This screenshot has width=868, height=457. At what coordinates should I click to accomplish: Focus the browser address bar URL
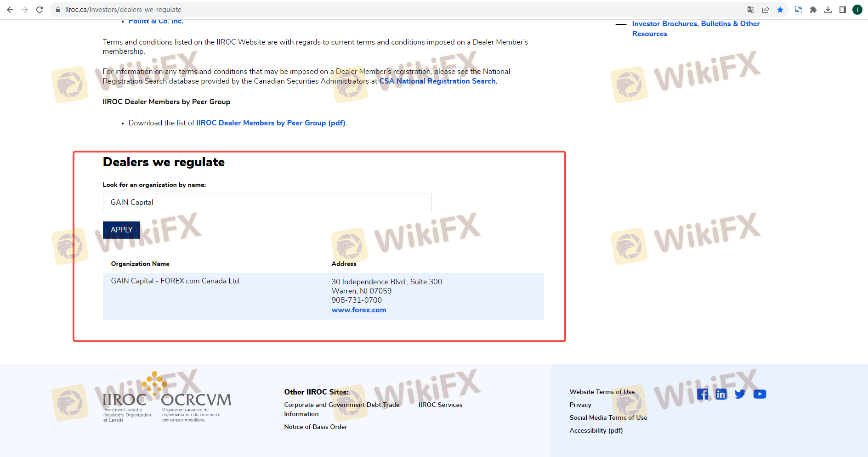(123, 10)
